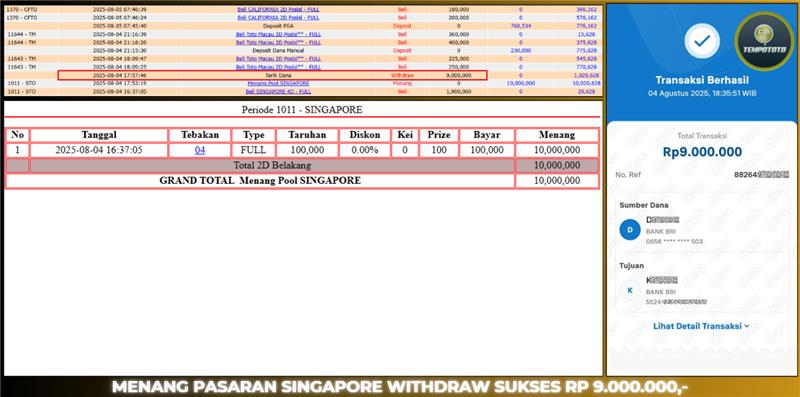
Task: Click GRAND TOTAL Menang Pool SINGAPORE row
Action: 302,181
